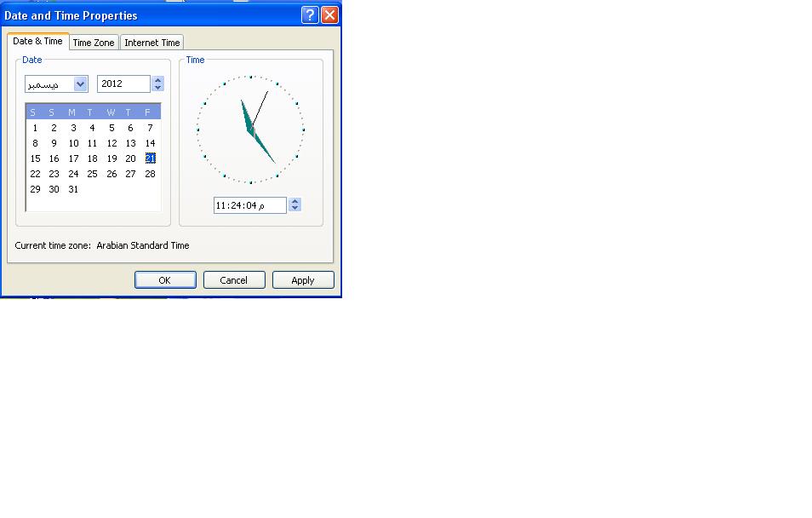Click the time field showing 11:24:04
This screenshot has width=812, height=518.
point(249,205)
